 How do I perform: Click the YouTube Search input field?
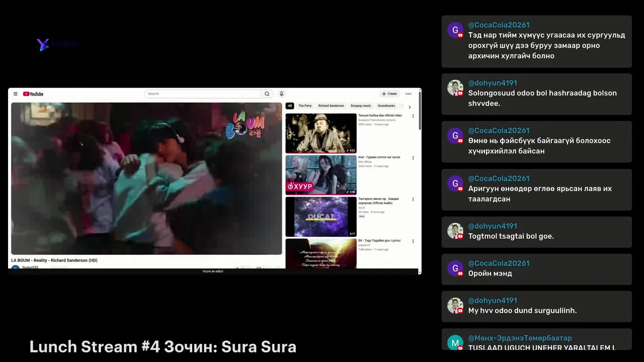click(x=203, y=94)
